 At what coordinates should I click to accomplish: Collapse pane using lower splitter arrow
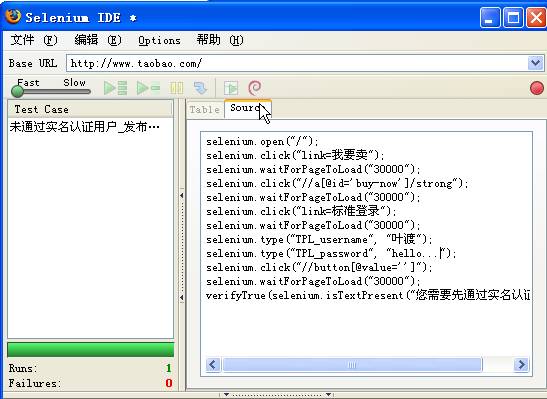coord(182,298)
